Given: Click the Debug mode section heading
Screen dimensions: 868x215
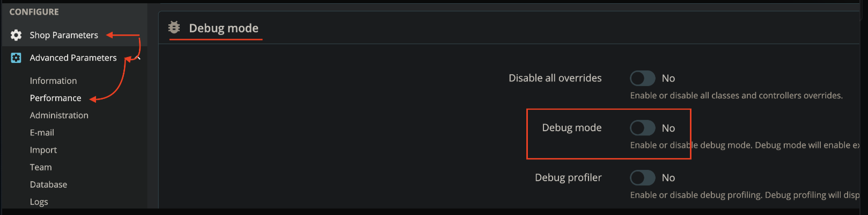Looking at the screenshot, I should click(224, 28).
